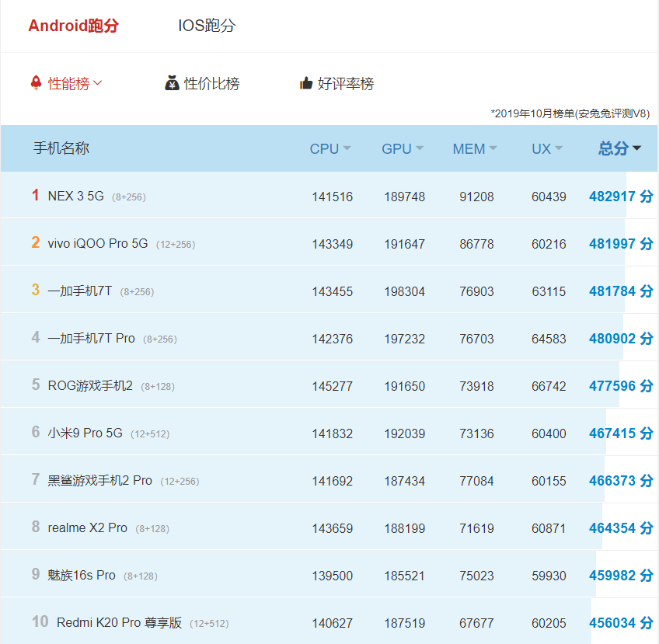Click 一加手机7T Pro UX score 64583
Screen dimensions: 659x644
tap(549, 339)
